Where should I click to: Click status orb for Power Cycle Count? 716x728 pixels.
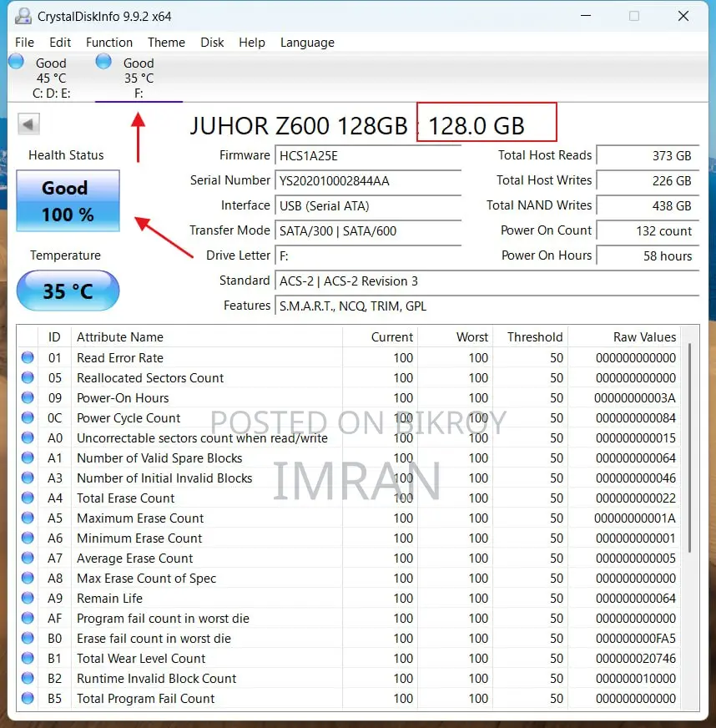[28, 417]
